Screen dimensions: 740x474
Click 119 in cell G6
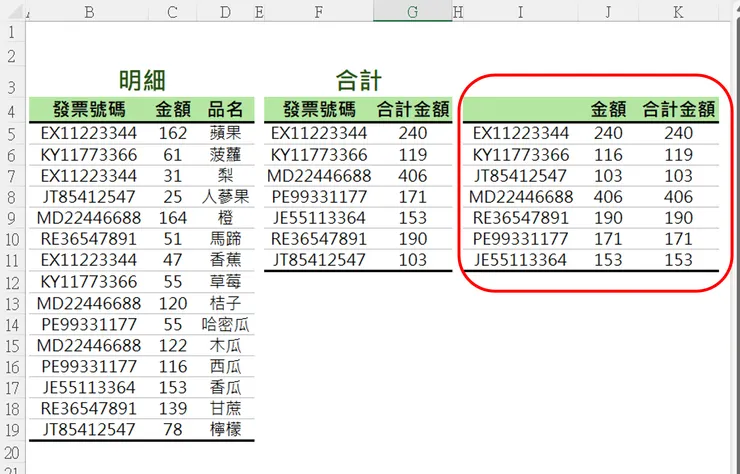coord(412,155)
